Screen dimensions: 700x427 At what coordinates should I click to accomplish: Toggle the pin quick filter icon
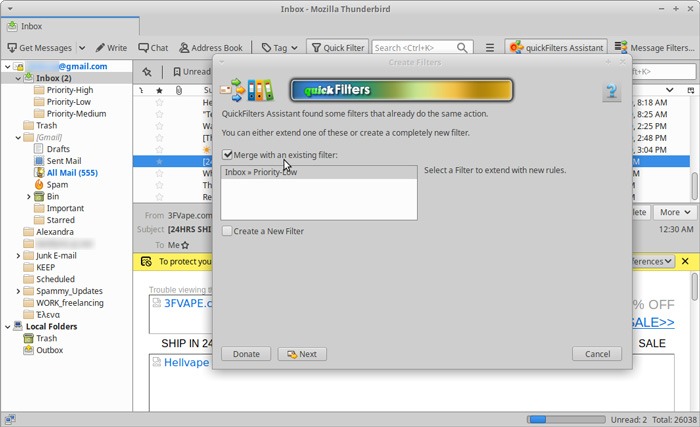[x=147, y=71]
